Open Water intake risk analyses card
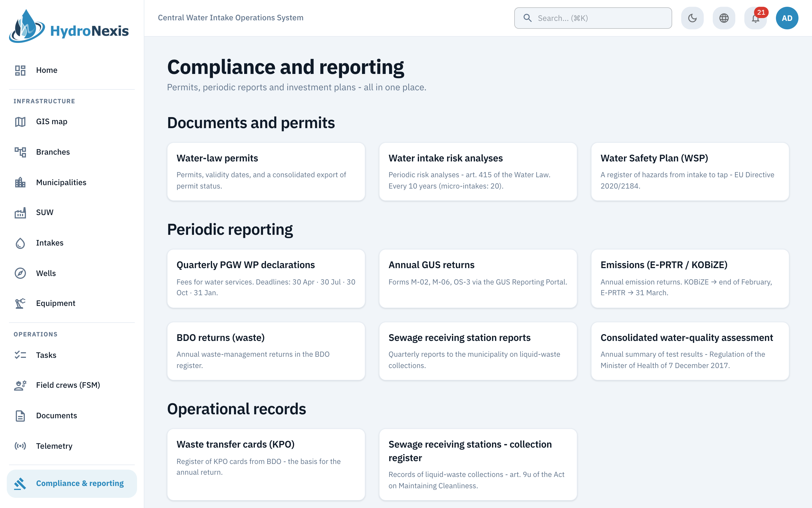The height and width of the screenshot is (508, 812). [x=478, y=172]
